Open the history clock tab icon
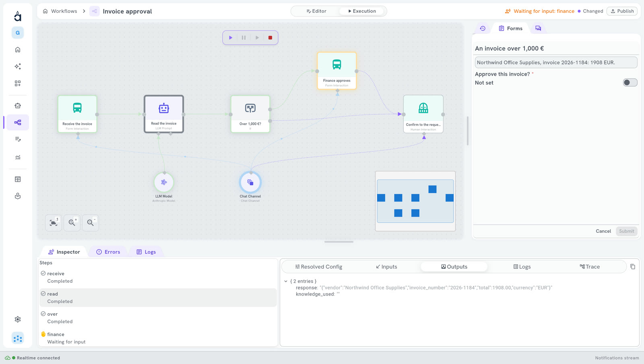This screenshot has height=364, width=644. coord(483,28)
